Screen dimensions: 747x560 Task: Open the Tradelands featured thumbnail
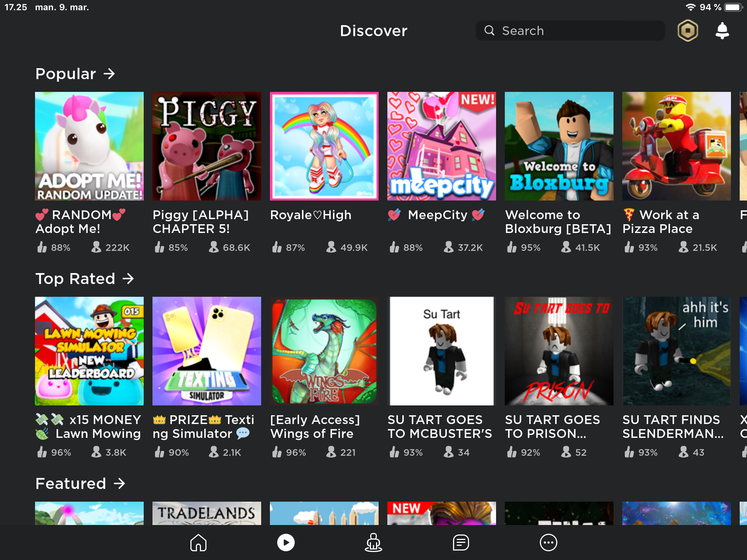(x=207, y=513)
